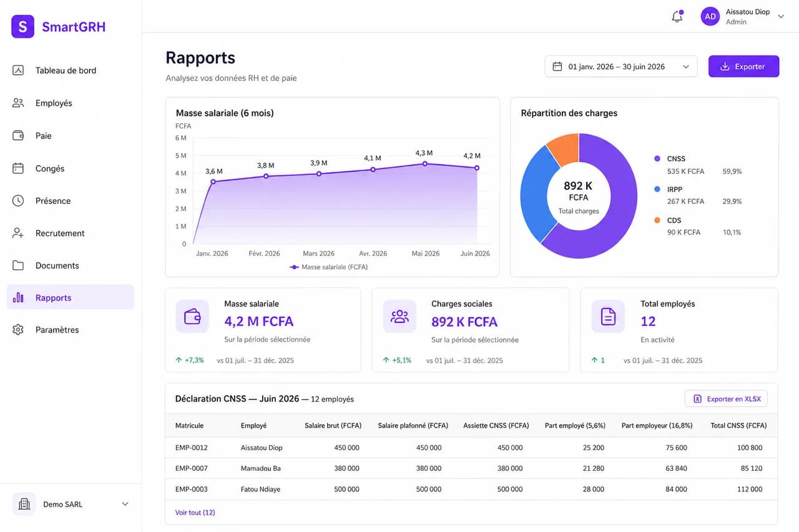The height and width of the screenshot is (532, 799).
Task: Click the Documents folder icon
Action: [18, 266]
